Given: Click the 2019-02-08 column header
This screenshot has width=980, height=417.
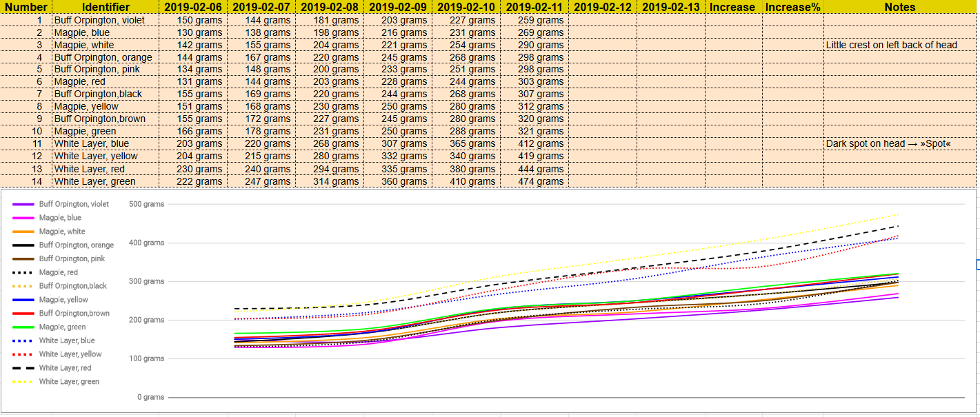Looking at the screenshot, I should tap(329, 7).
